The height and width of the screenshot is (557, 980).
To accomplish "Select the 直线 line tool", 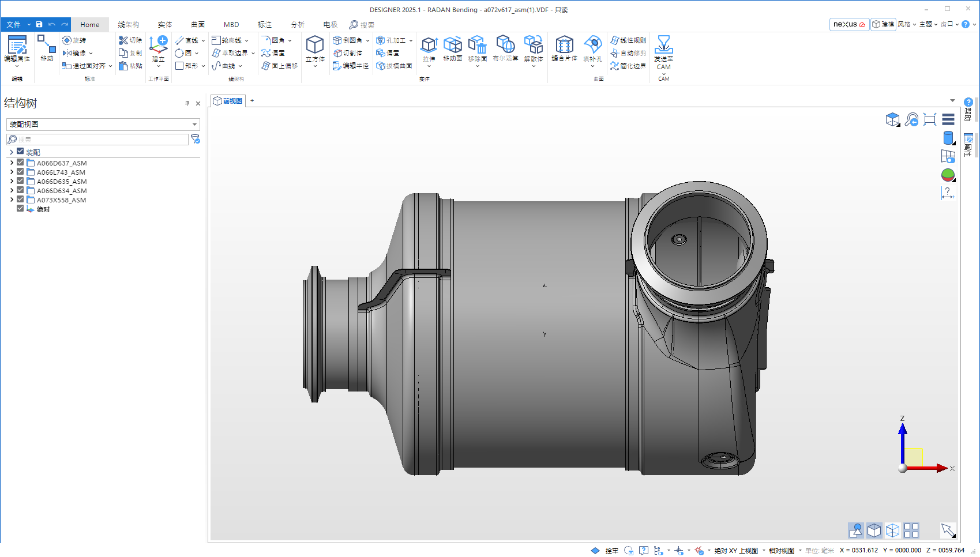I will [190, 40].
